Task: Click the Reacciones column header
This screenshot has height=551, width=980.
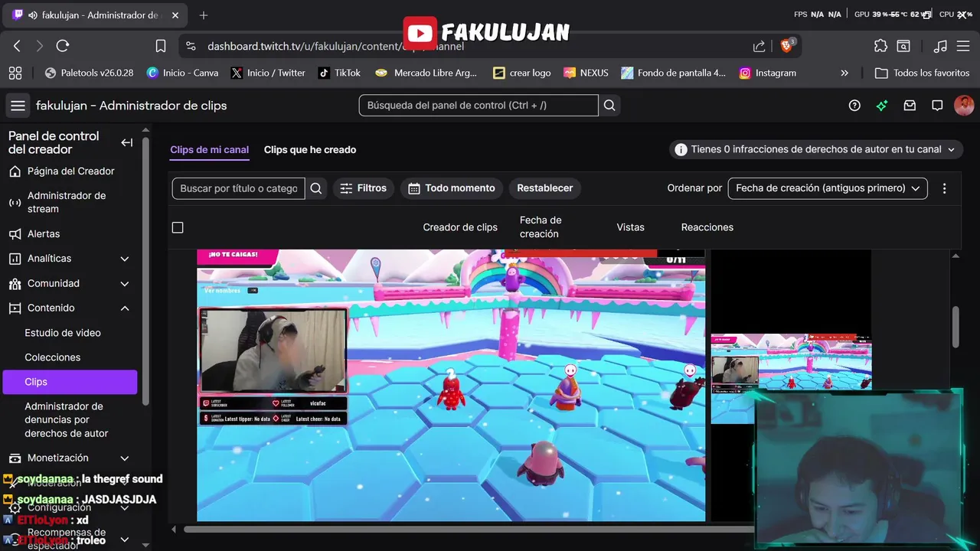Action: 707,227
